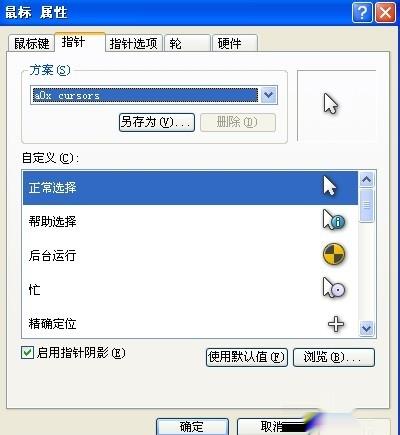Image resolution: width=400 pixels, height=435 pixels.
Task: Click the cursor list scrollbar up arrow
Action: (367, 180)
